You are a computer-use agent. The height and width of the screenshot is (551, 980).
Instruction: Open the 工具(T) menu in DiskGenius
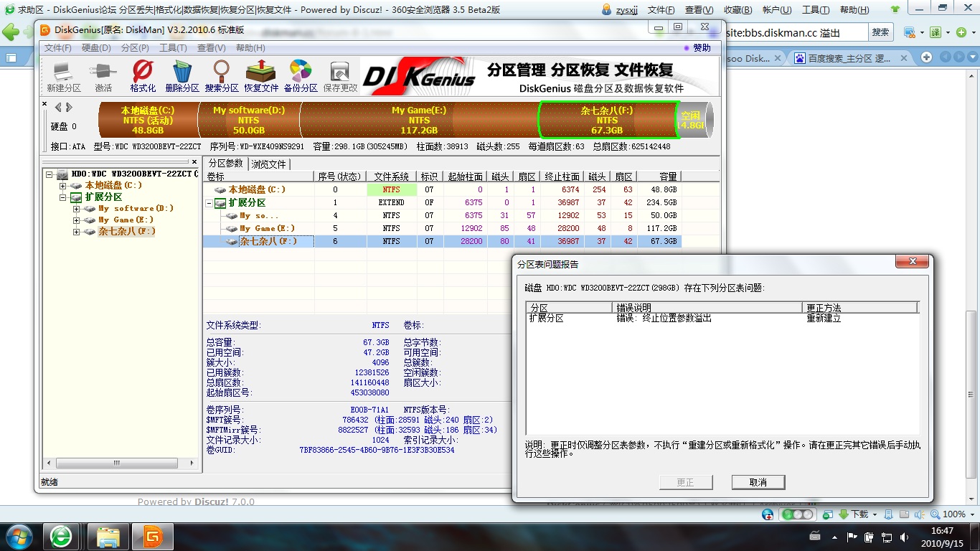click(x=173, y=47)
